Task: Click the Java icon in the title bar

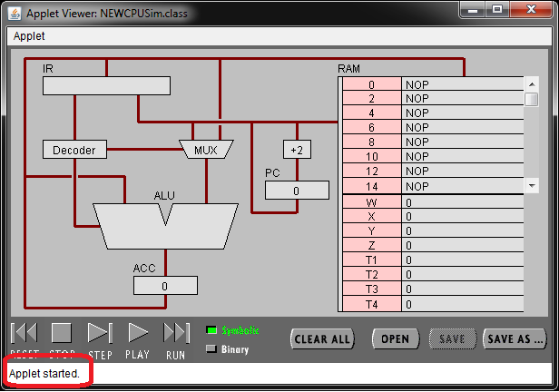Action: tap(15, 14)
